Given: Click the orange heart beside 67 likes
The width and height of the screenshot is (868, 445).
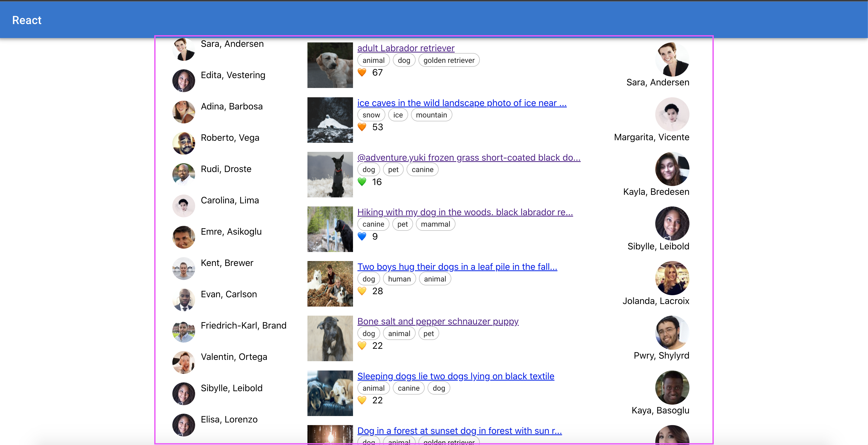Looking at the screenshot, I should click(362, 72).
